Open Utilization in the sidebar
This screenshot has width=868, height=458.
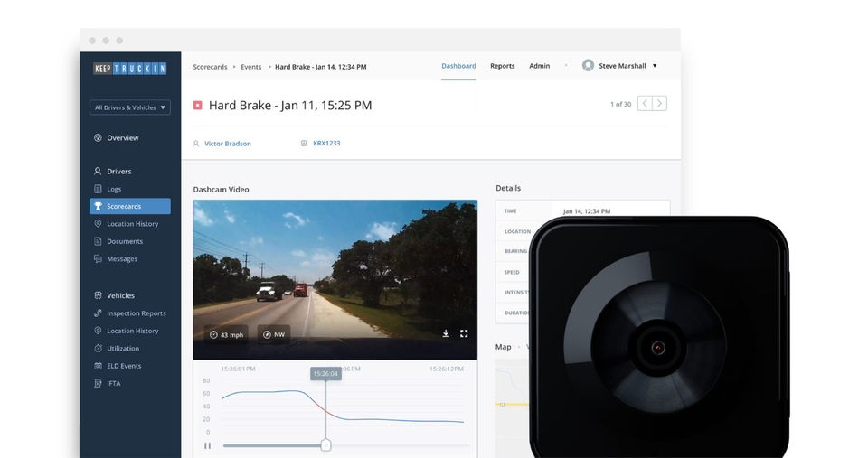coord(123,349)
